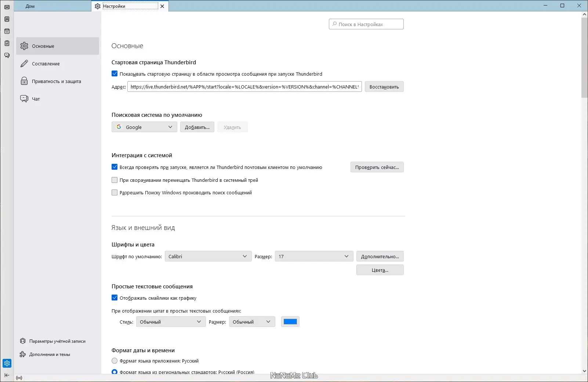Open the Address Book space icon

(7, 19)
